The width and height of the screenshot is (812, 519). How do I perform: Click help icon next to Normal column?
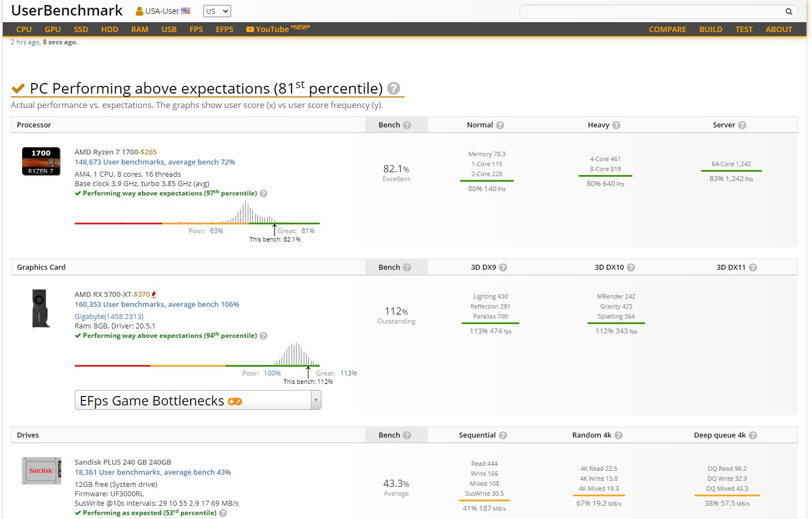pos(500,125)
